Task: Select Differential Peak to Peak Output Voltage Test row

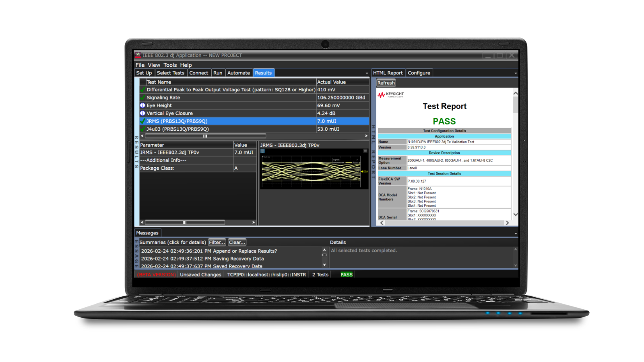Action: point(254,90)
